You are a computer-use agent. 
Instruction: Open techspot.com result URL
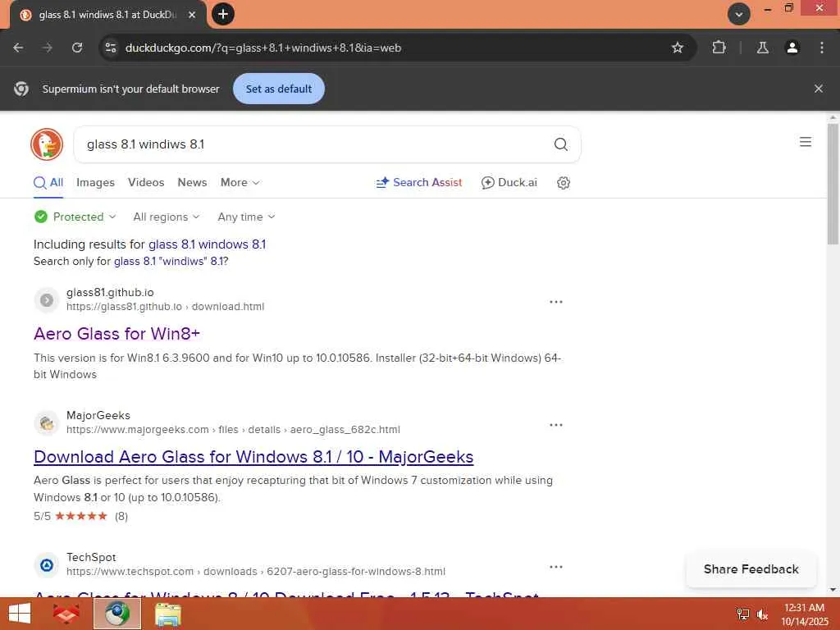(x=256, y=572)
